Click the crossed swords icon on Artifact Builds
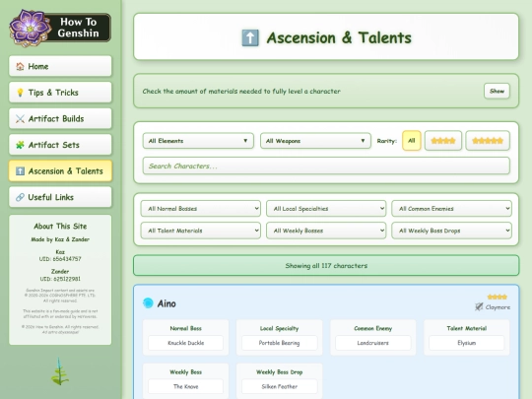The image size is (532, 399). pos(20,119)
